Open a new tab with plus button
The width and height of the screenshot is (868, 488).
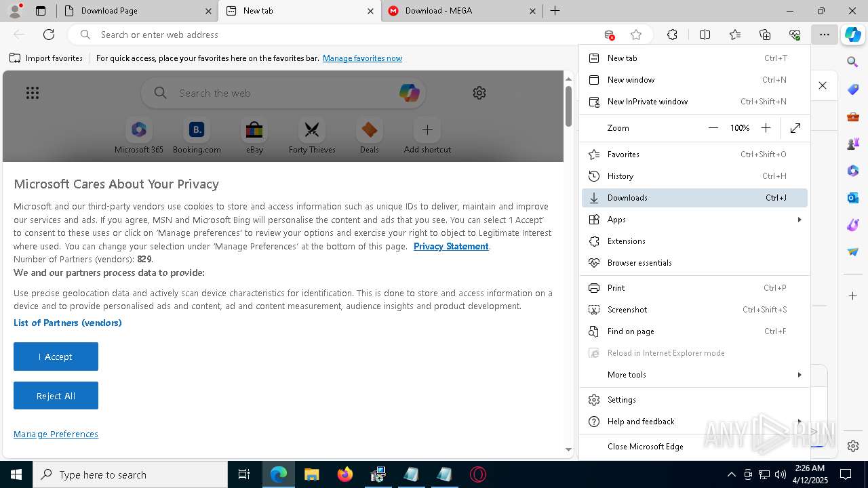[x=555, y=11]
